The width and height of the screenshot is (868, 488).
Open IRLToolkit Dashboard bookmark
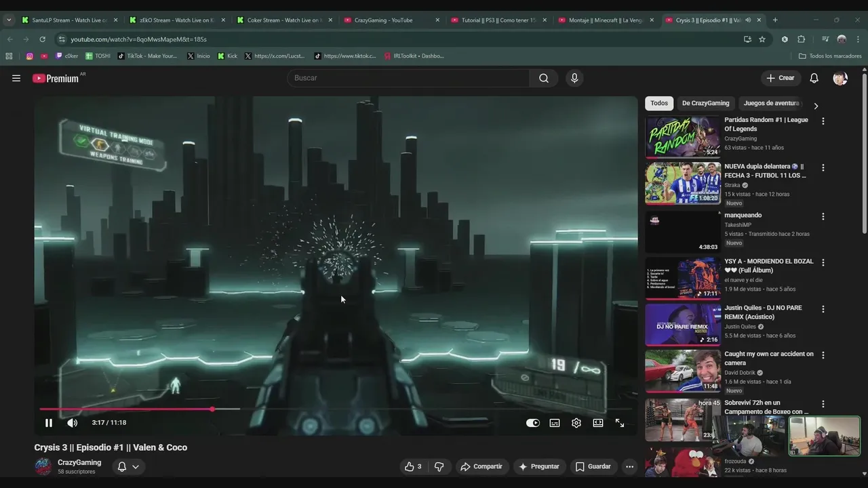414,56
